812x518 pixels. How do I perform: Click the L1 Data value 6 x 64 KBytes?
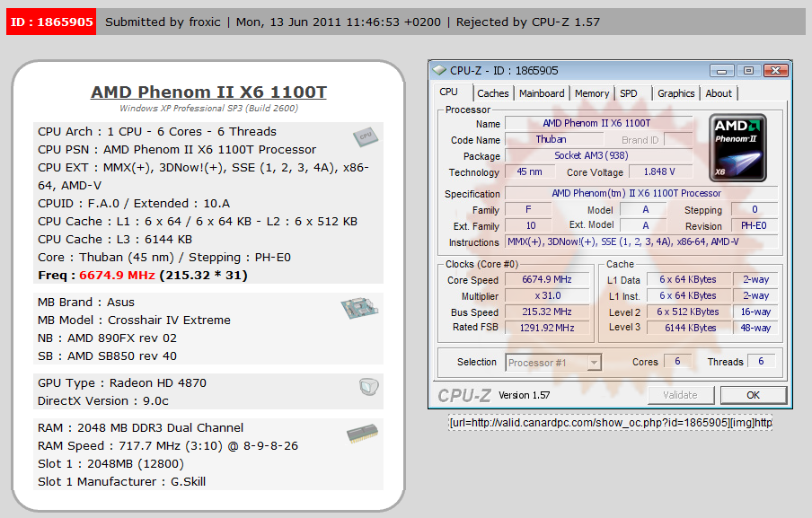pos(688,279)
